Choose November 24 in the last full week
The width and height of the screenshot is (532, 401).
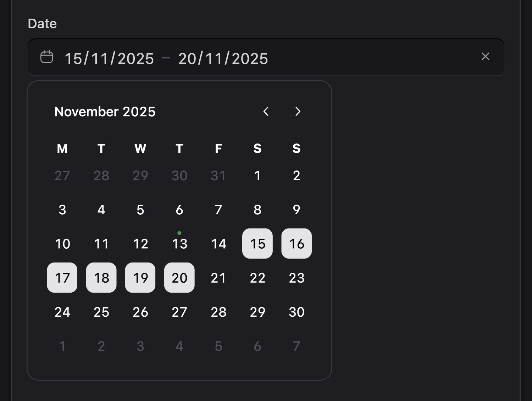coord(62,312)
